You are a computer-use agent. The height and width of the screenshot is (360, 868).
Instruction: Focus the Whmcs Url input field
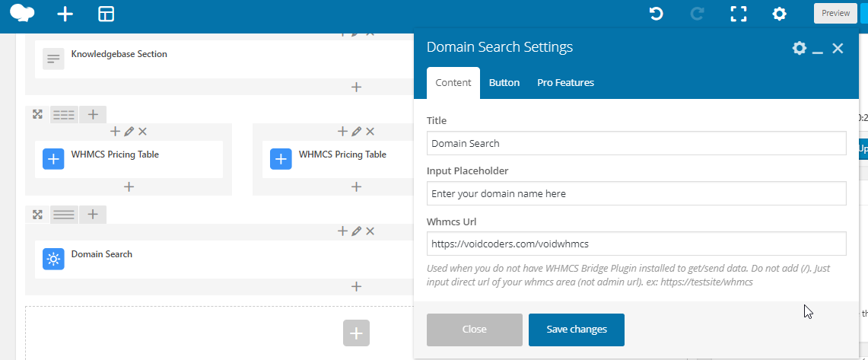pyautogui.click(x=636, y=244)
